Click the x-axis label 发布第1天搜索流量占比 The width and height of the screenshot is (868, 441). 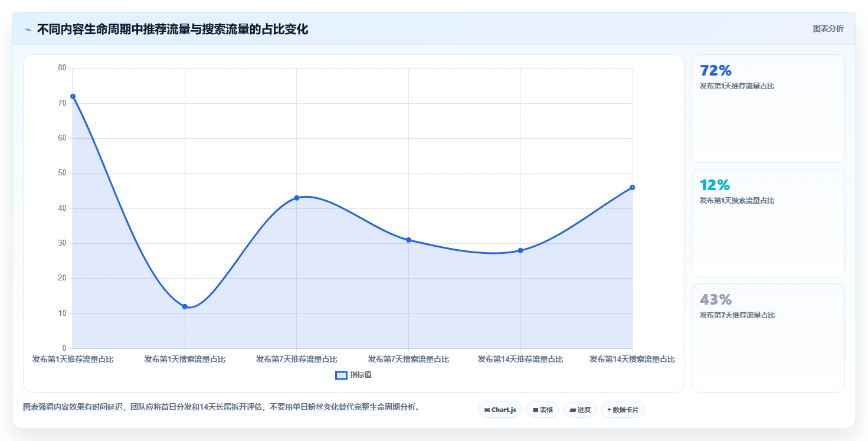[x=185, y=359]
